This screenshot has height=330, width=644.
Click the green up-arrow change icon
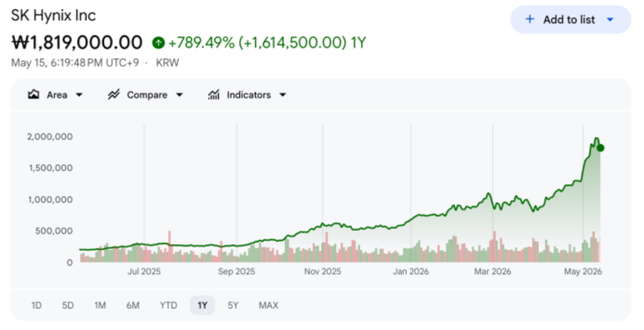pyautogui.click(x=158, y=43)
